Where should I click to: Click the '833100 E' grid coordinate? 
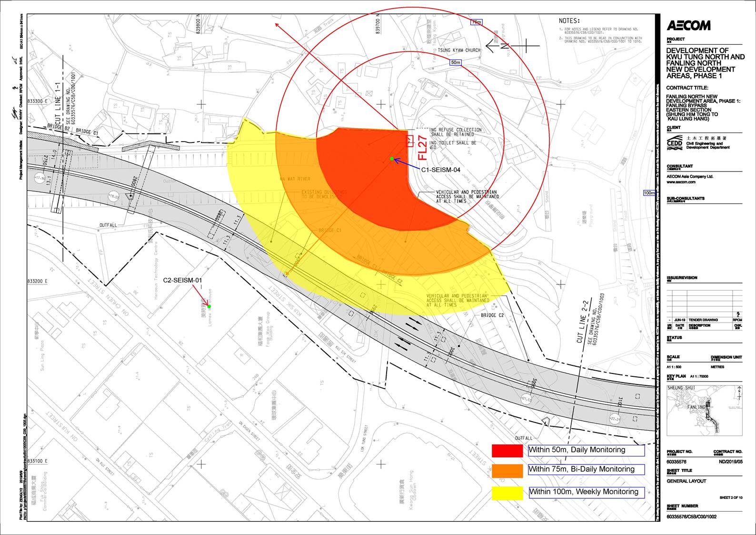[38, 461]
